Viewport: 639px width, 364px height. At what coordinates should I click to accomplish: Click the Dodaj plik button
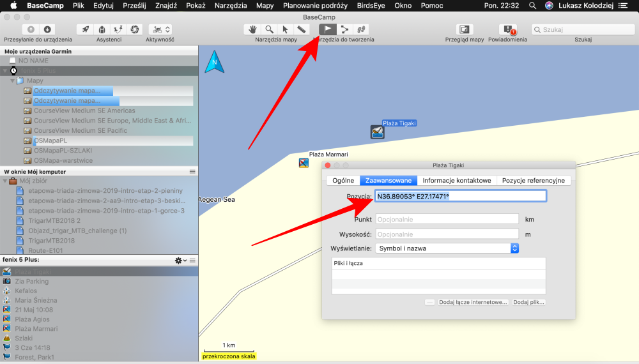[528, 302]
